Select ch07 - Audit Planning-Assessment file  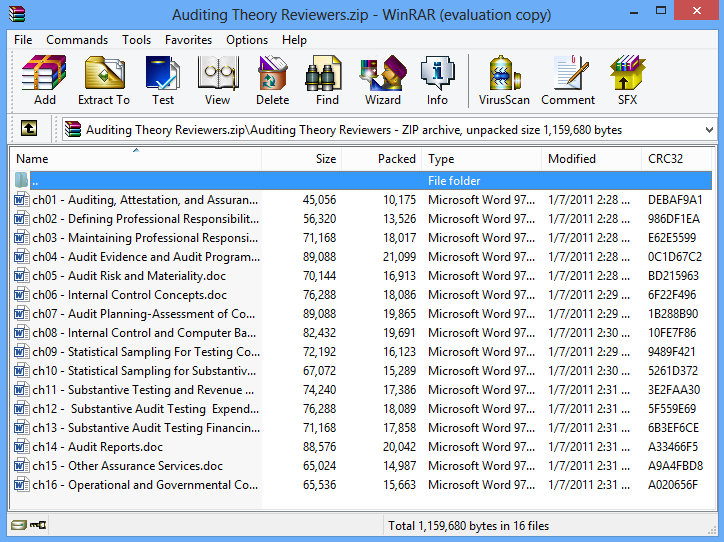pos(144,314)
